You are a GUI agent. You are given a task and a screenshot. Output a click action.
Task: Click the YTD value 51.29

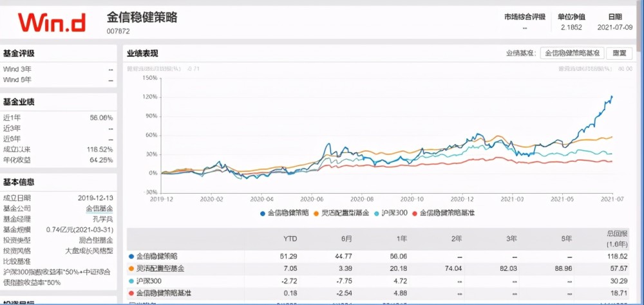click(289, 256)
